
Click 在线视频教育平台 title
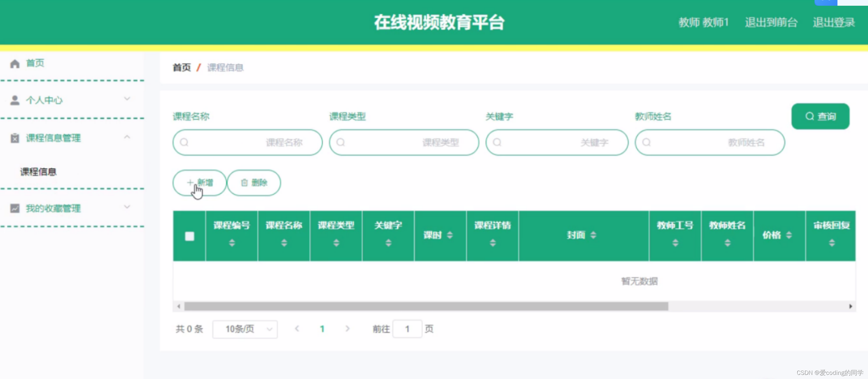coord(439,23)
